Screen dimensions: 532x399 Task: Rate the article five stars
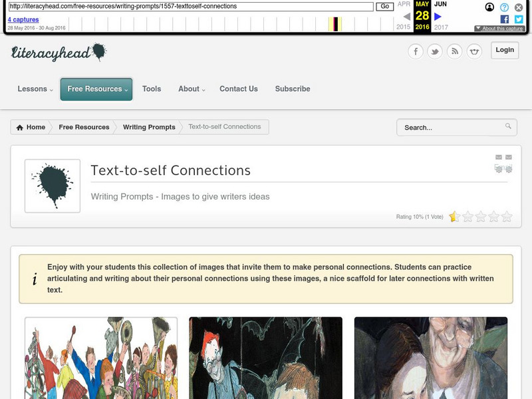pyautogui.click(x=507, y=217)
